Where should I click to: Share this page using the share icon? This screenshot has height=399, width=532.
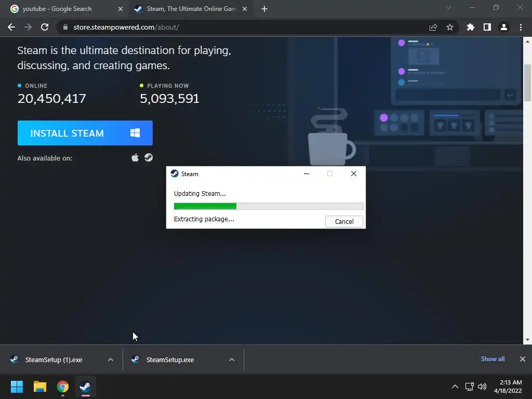433,27
